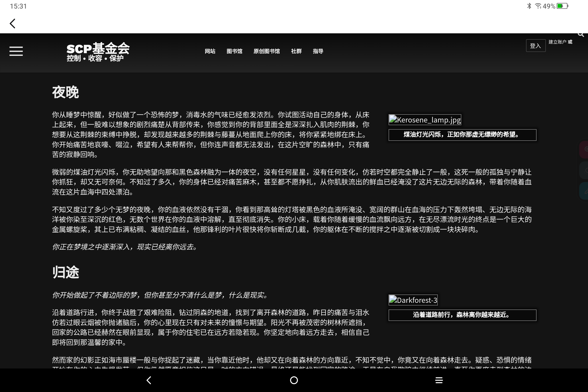This screenshot has width=588, height=392.
Task: Tap the Android home circle button
Action: [x=294, y=380]
